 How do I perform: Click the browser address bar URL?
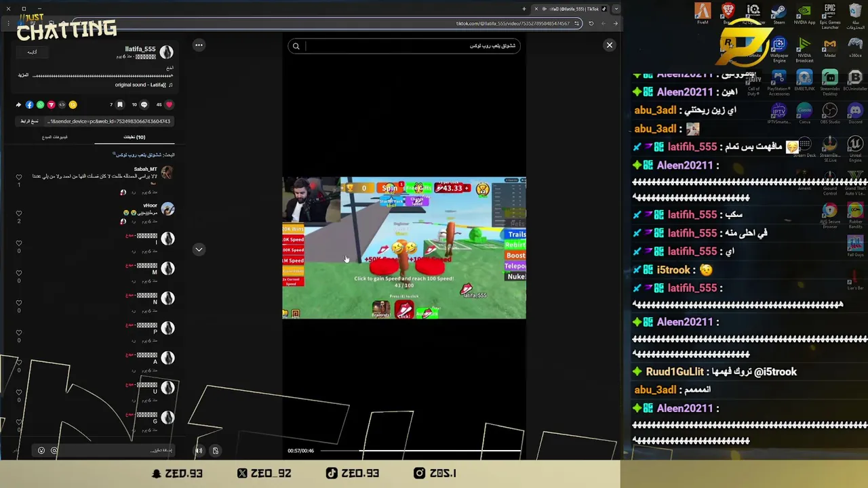(512, 24)
